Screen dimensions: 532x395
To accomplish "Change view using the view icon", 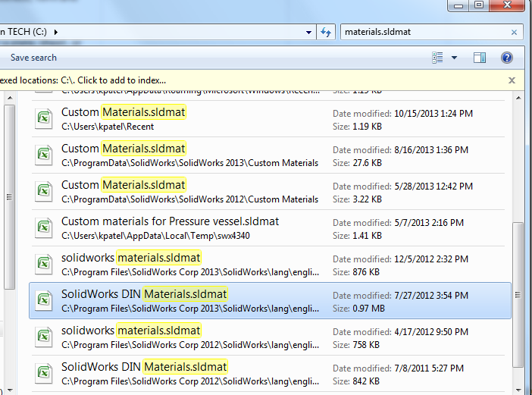I will [438, 58].
